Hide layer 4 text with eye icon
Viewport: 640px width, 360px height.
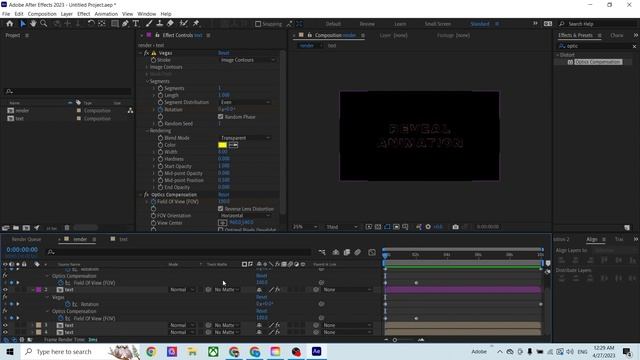(x=5, y=332)
